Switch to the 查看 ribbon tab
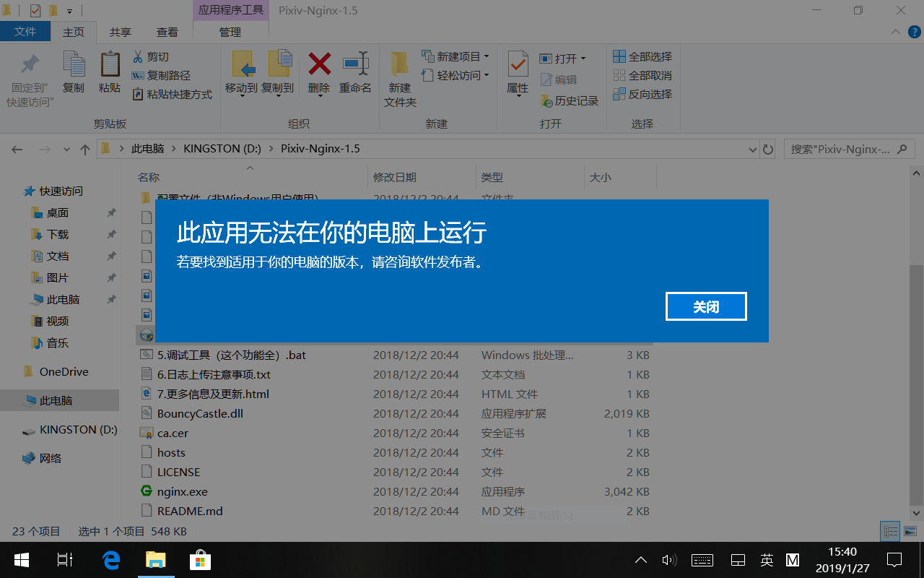 coord(167,32)
